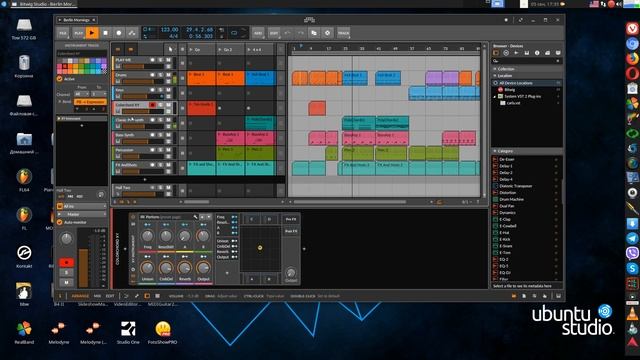The height and width of the screenshot is (360, 640).
Task: Open the Channel To dropdown
Action: pos(98,94)
